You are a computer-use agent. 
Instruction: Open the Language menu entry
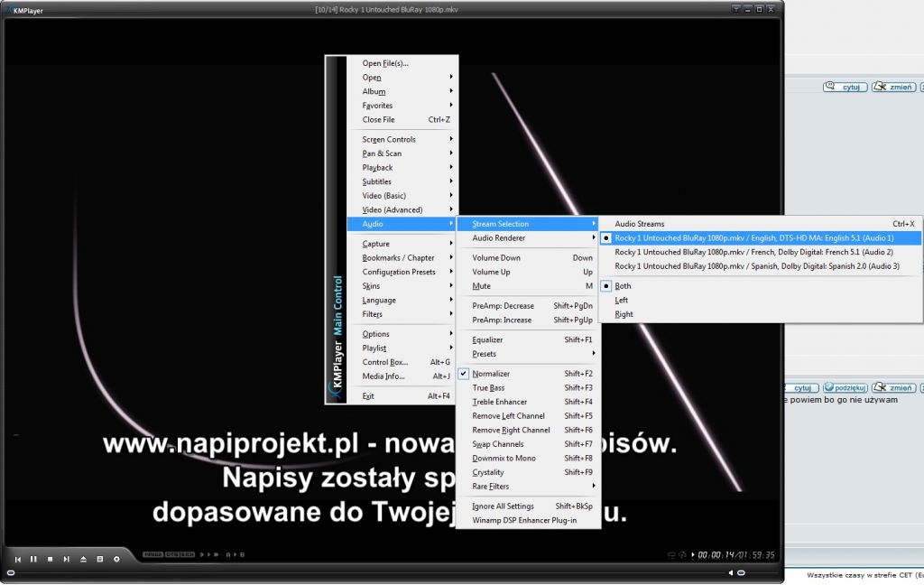click(x=402, y=300)
